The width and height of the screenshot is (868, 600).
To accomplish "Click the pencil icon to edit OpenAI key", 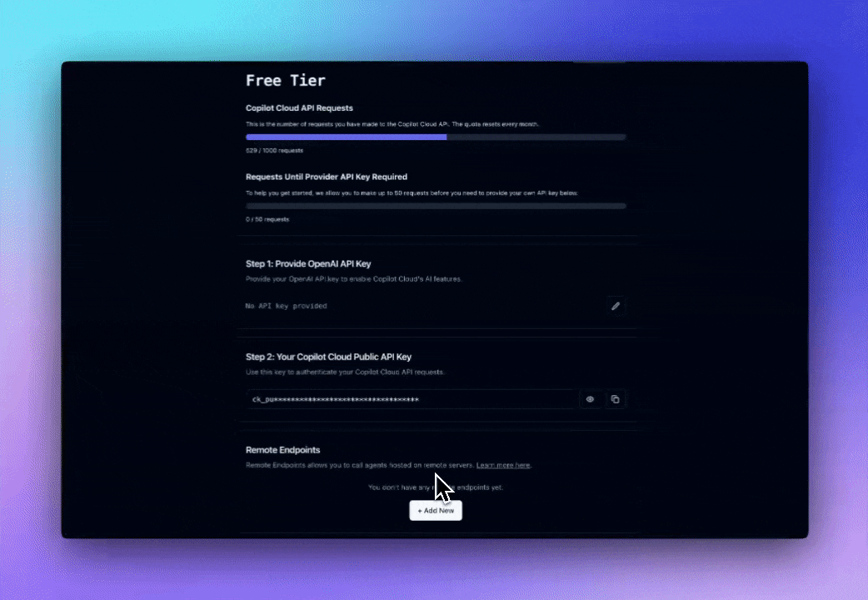I will pyautogui.click(x=616, y=306).
